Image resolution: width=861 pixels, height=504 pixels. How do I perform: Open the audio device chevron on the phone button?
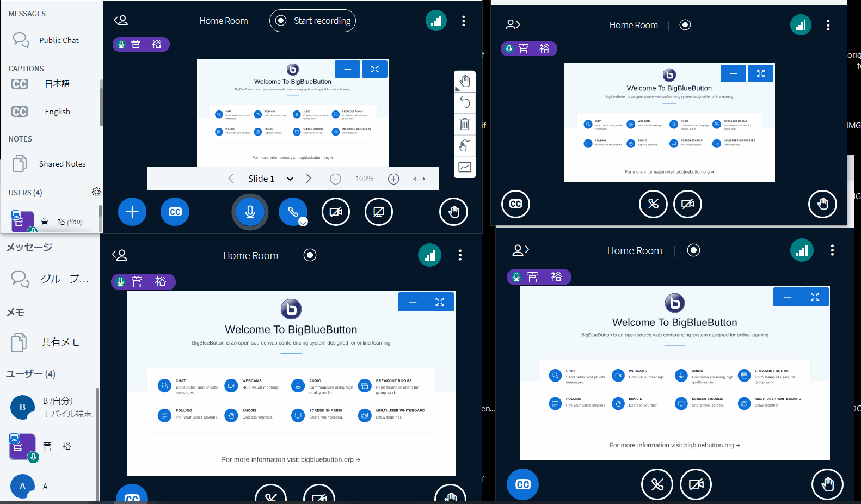pos(303,222)
